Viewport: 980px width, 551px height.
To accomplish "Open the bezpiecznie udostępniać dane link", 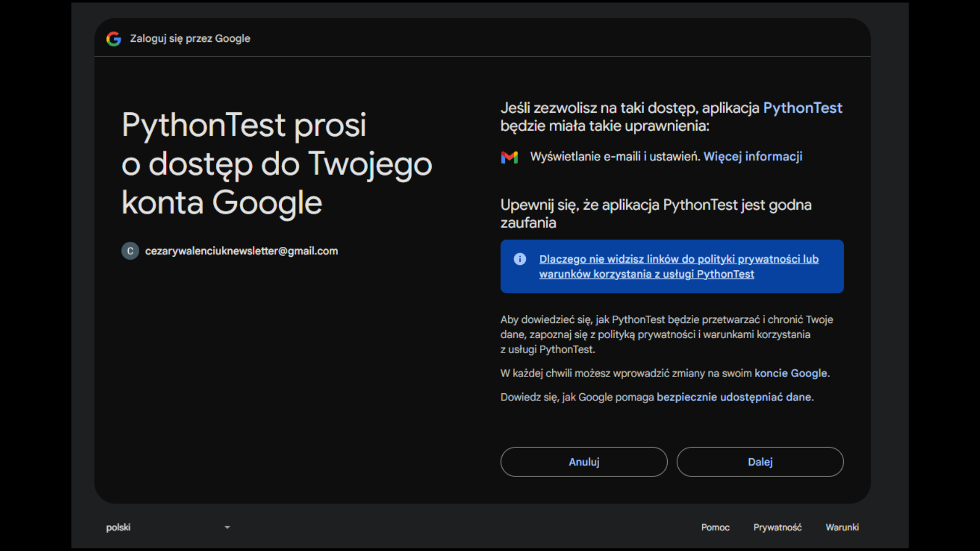I will (x=734, y=397).
